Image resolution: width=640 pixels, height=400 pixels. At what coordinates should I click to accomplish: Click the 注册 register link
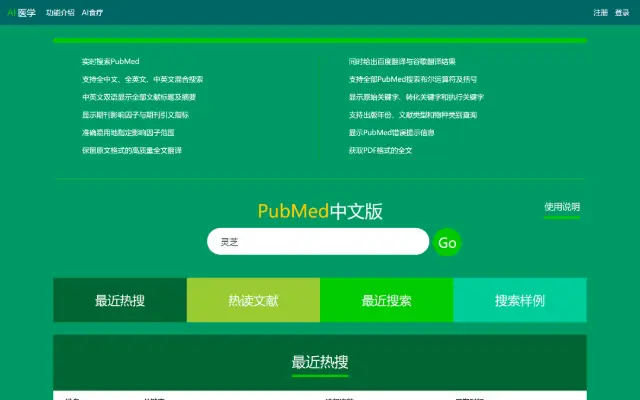[x=600, y=13]
